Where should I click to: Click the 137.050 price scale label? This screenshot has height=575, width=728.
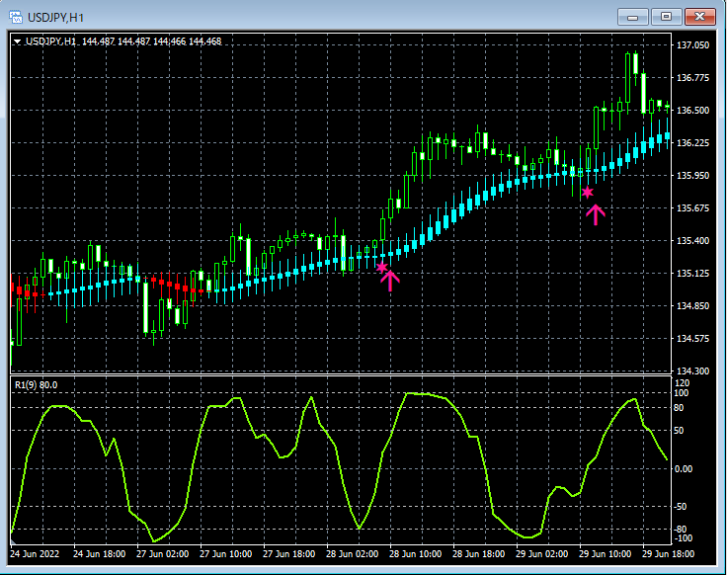coord(693,45)
